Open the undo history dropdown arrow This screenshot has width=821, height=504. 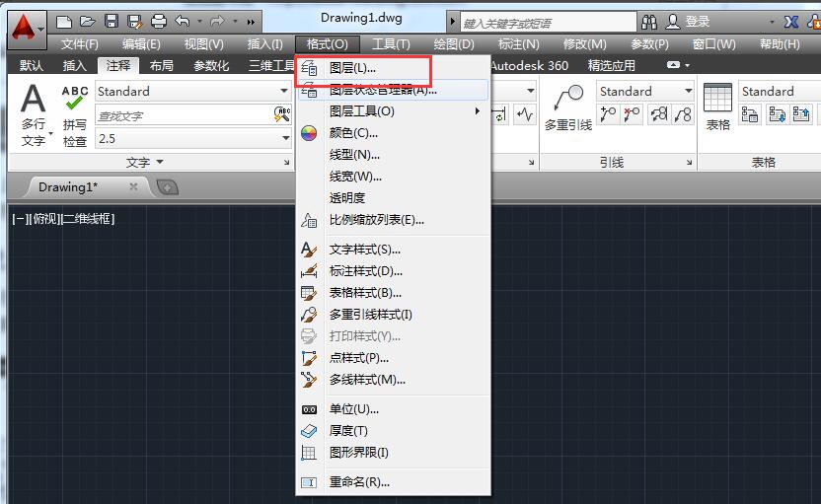tap(199, 22)
